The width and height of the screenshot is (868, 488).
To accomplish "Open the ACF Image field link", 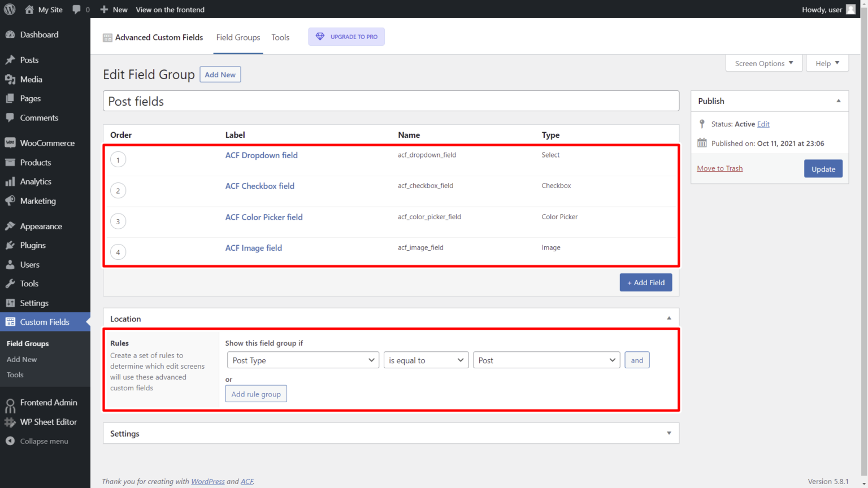I will pos(253,248).
